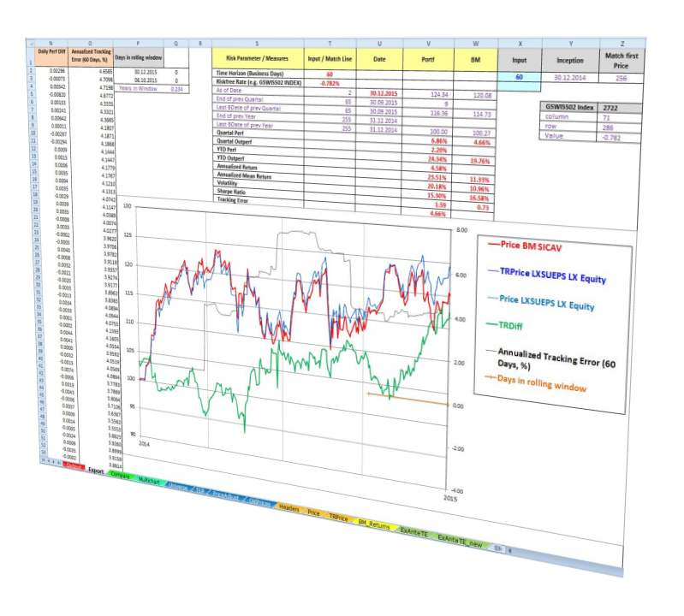Open the Compare sheet tab
Image resolution: width=684 pixels, height=616 pixels.
pyautogui.click(x=121, y=475)
